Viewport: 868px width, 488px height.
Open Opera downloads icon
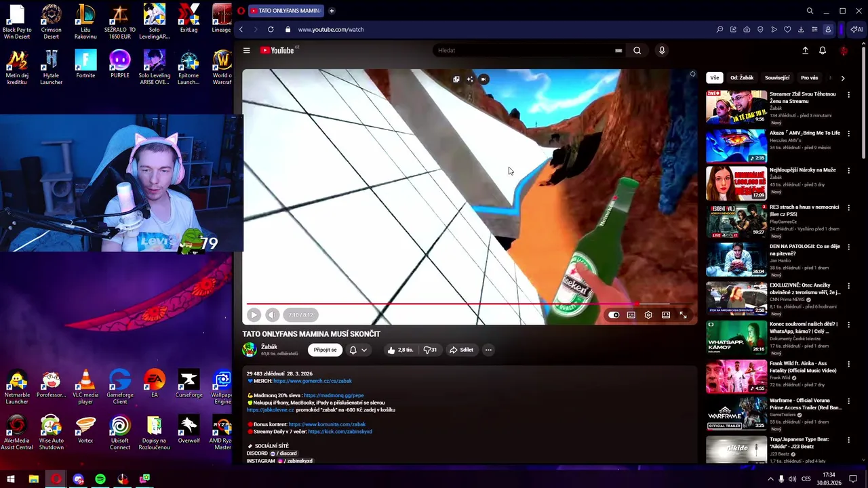pos(801,29)
